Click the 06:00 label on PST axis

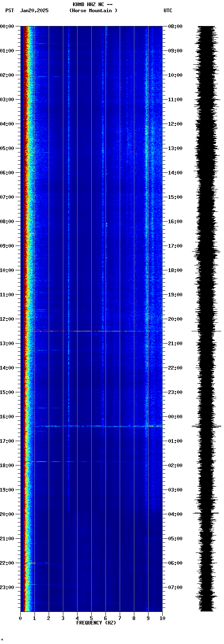tap(7, 173)
